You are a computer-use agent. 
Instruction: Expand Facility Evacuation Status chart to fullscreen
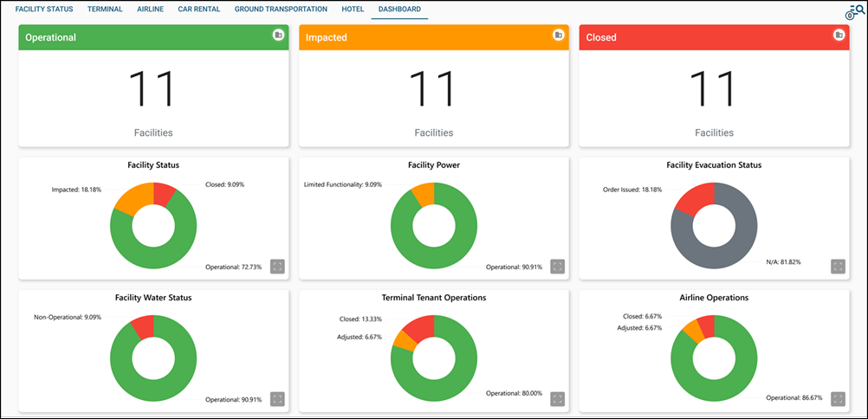point(838,267)
